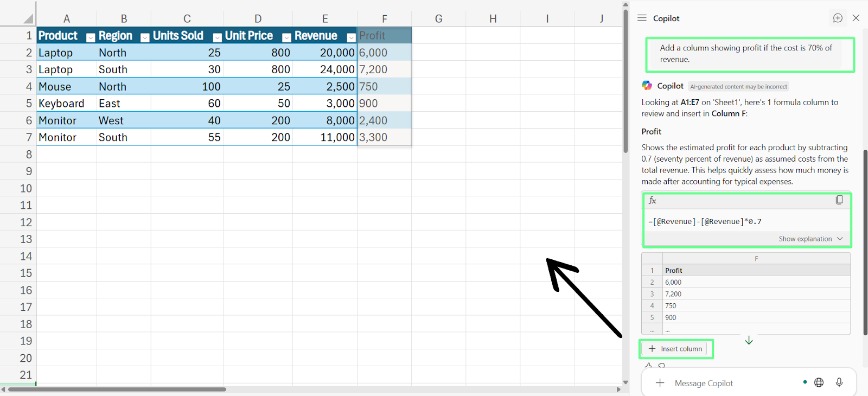The image size is (868, 396).
Task: Close the Copilot pane
Action: 856,18
